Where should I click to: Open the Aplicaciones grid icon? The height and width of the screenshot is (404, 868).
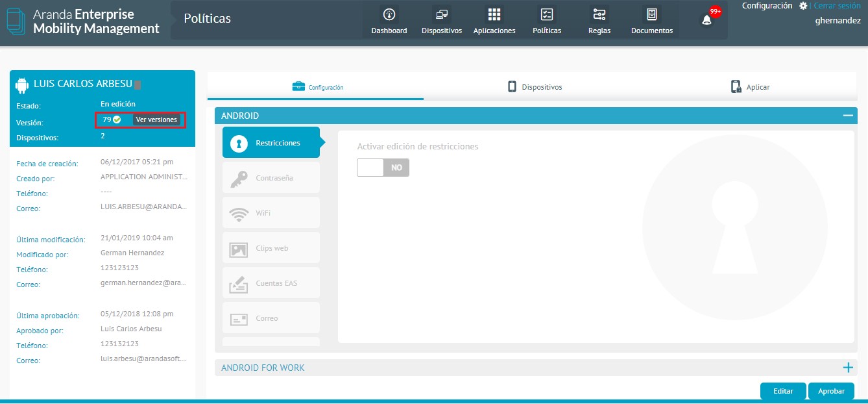pyautogui.click(x=494, y=15)
